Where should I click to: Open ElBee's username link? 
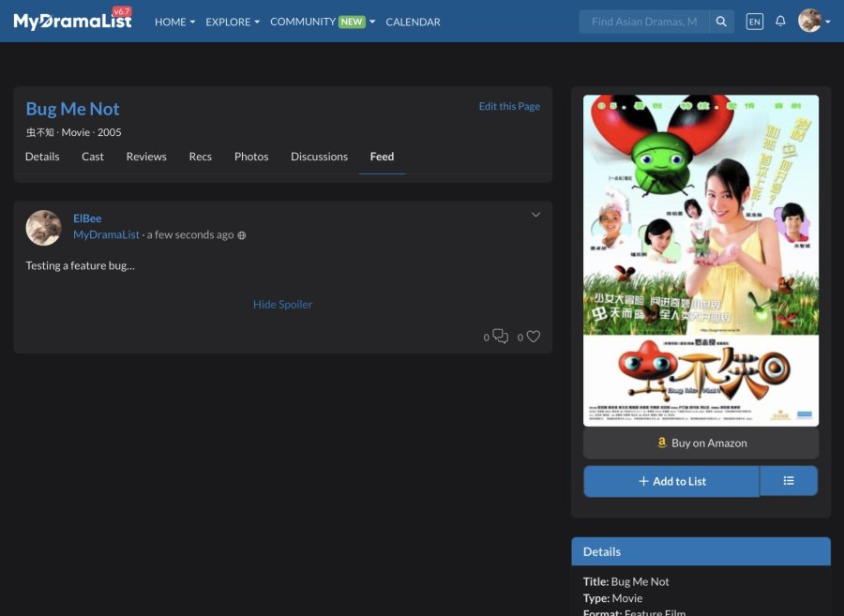[x=87, y=218]
